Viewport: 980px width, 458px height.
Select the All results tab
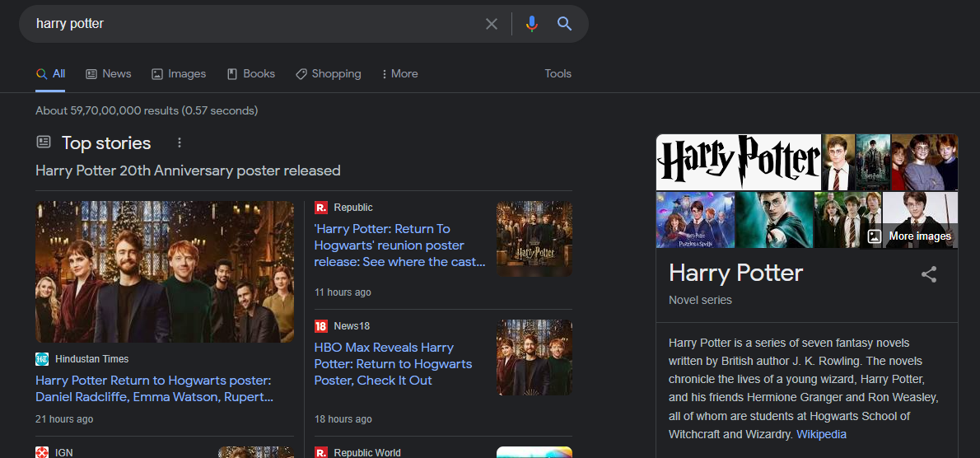pyautogui.click(x=50, y=74)
